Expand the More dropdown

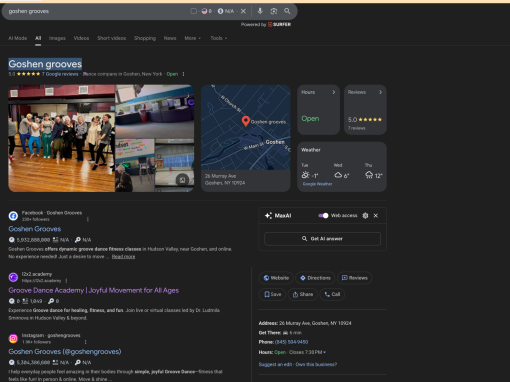tap(193, 38)
